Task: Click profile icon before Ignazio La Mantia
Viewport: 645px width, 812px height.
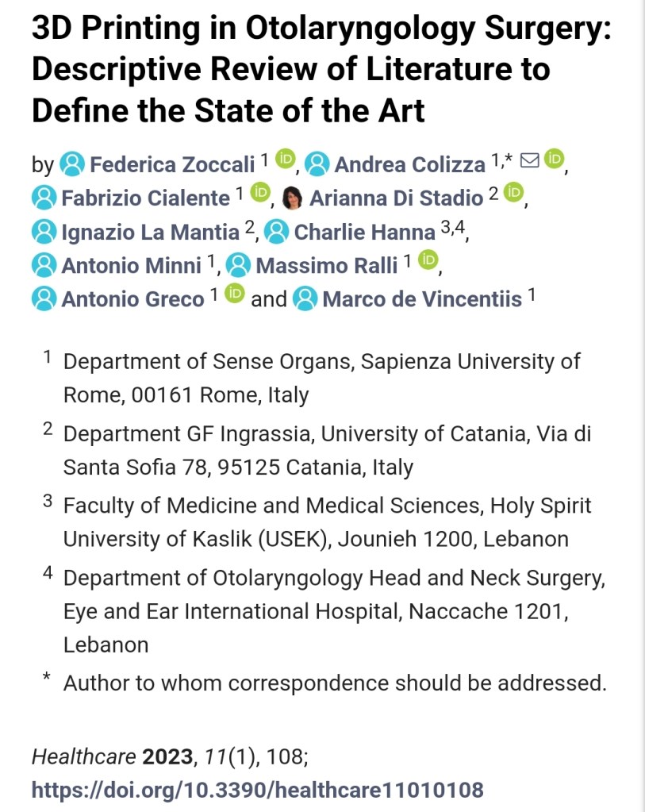Action: coord(44,232)
